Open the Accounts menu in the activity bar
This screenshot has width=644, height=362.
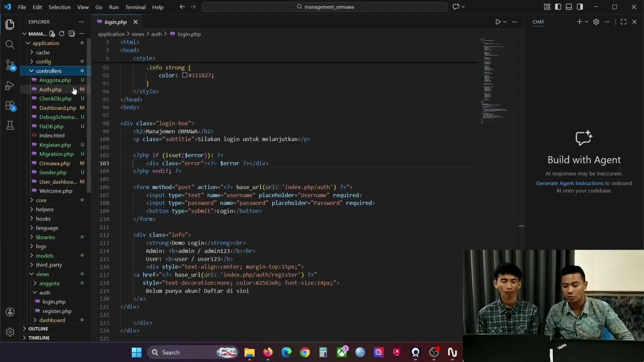point(10,312)
